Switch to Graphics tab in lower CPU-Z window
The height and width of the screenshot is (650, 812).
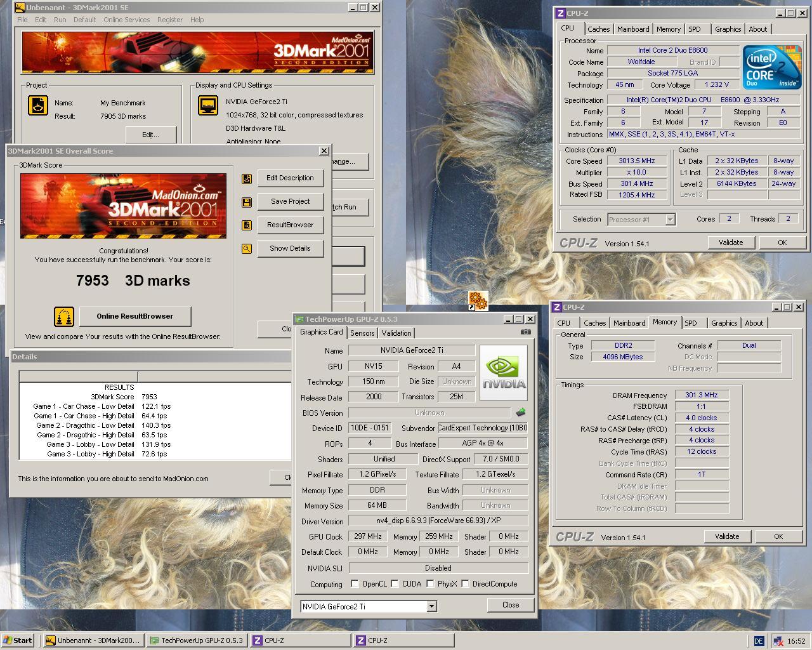[x=724, y=323]
